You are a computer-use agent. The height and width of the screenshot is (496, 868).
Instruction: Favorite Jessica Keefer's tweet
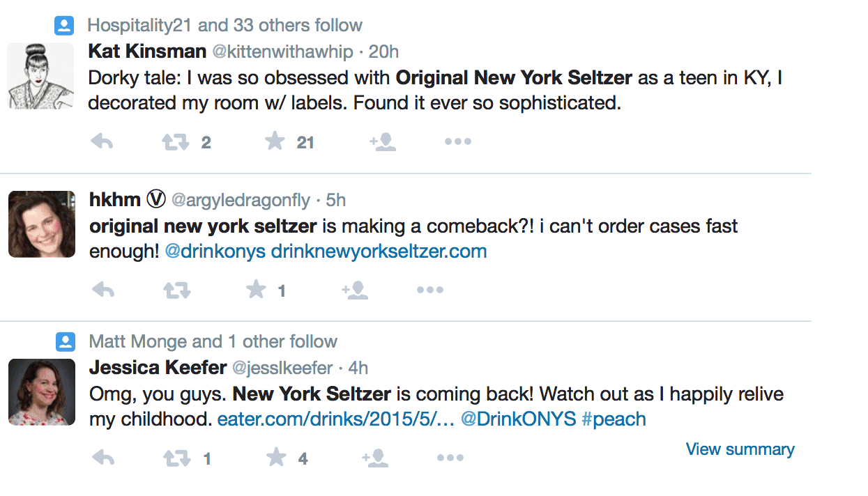point(277,457)
